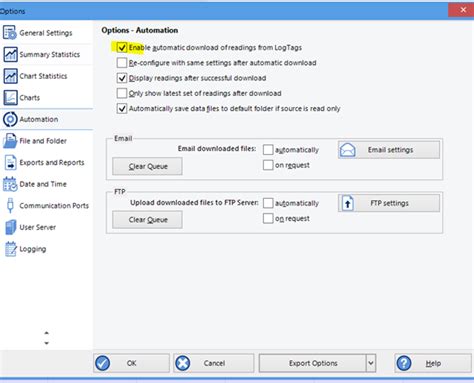
Task: Click the checkmark icon on OK
Action: pyautogui.click(x=102, y=363)
